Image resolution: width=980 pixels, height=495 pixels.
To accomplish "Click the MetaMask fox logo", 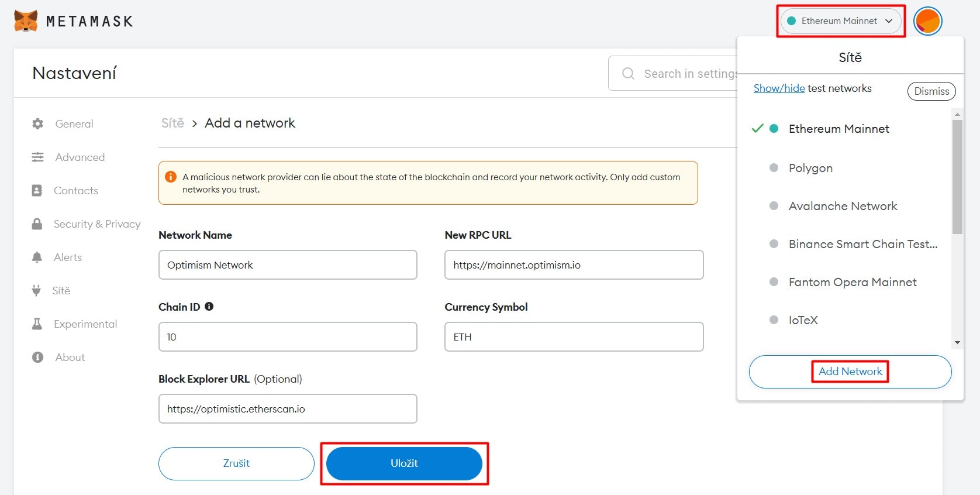I will point(26,21).
